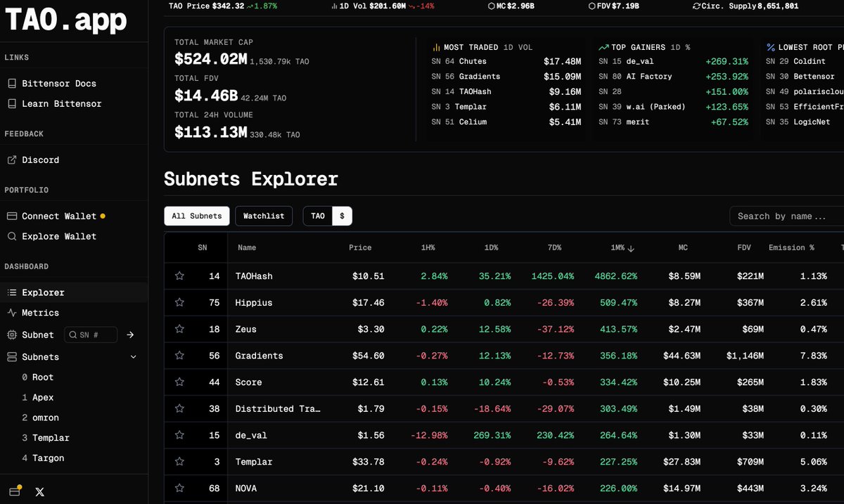Click the card icon beside Connect Wallet
Viewport: 844px width, 504px height.
(12, 216)
